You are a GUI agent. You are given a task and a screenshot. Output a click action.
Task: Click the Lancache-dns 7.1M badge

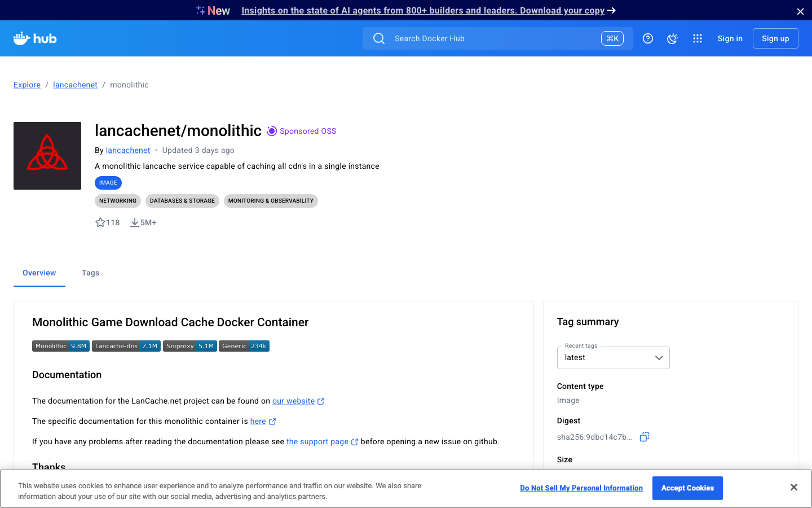126,346
